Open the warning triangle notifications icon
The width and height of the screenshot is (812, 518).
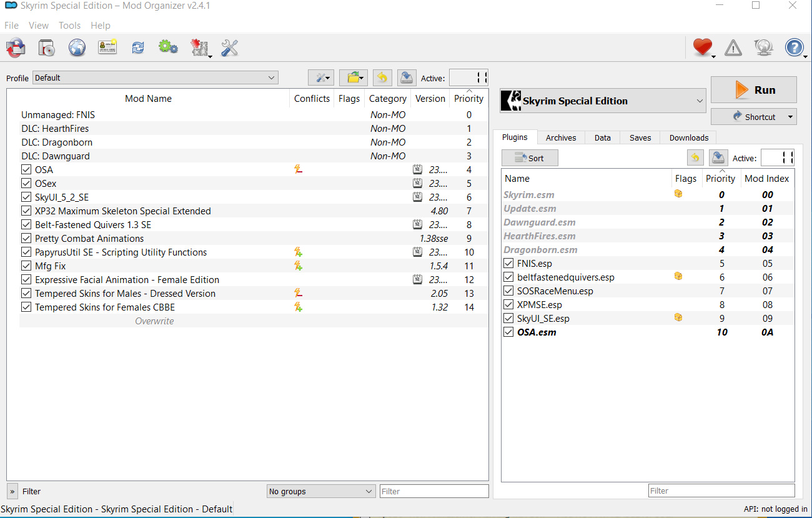click(733, 47)
